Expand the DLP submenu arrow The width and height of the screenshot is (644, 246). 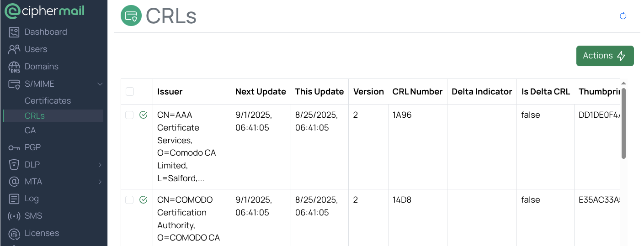coord(100,165)
